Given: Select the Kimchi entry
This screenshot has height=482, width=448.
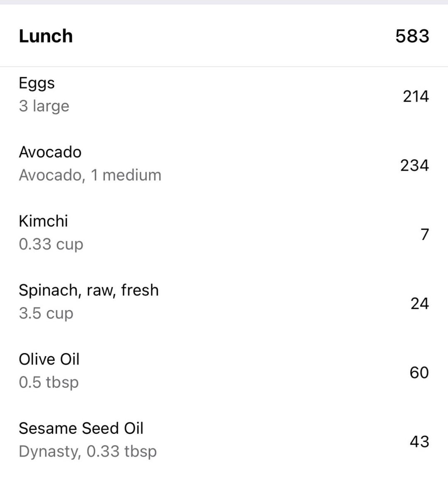Looking at the screenshot, I should pos(43,221).
